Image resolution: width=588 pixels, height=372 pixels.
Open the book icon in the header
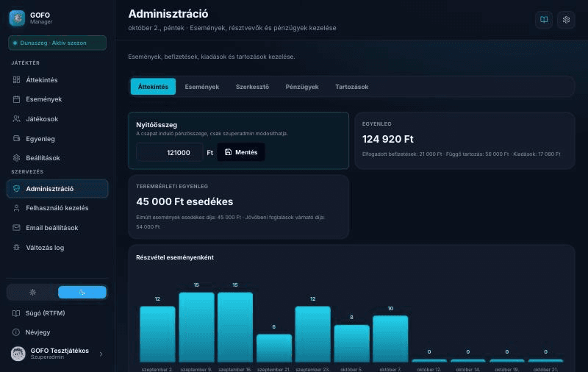[x=544, y=20]
